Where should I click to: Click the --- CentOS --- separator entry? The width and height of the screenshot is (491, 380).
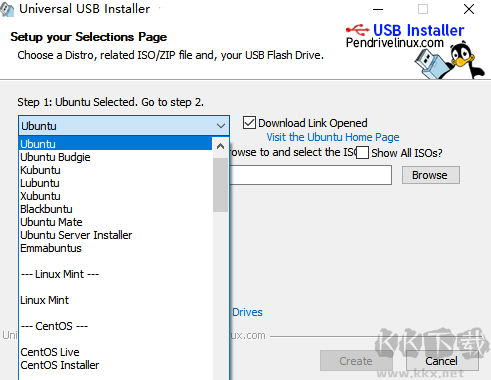[116, 326]
